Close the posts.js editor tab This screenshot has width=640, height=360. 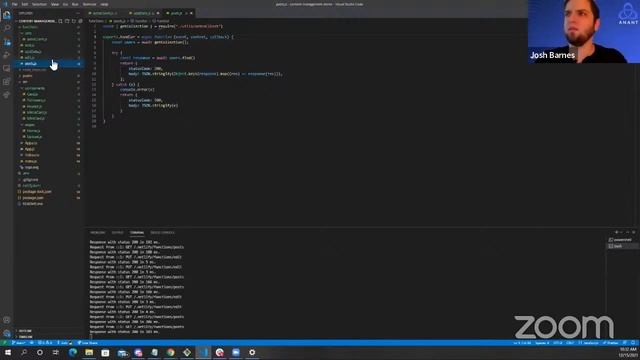point(191,13)
